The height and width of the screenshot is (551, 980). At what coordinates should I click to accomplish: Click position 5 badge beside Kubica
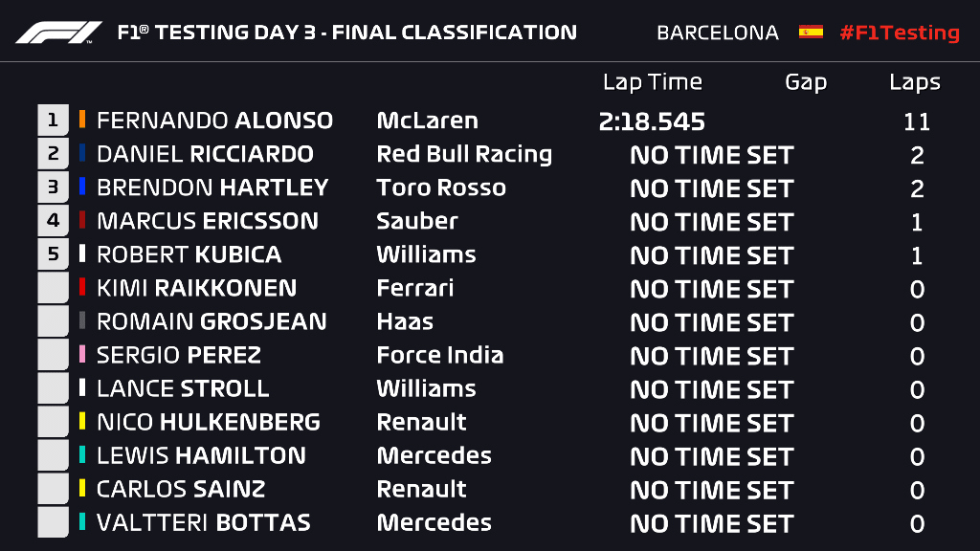(53, 254)
